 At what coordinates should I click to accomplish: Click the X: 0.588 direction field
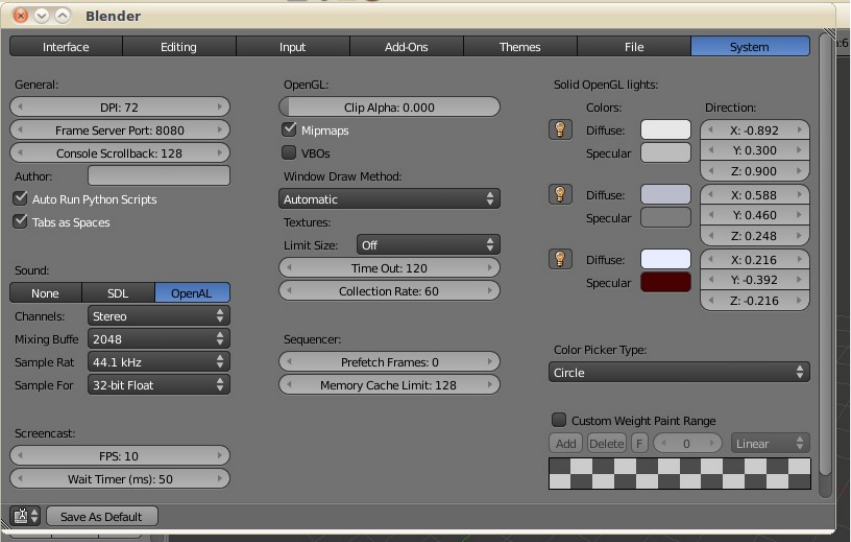coord(755,194)
